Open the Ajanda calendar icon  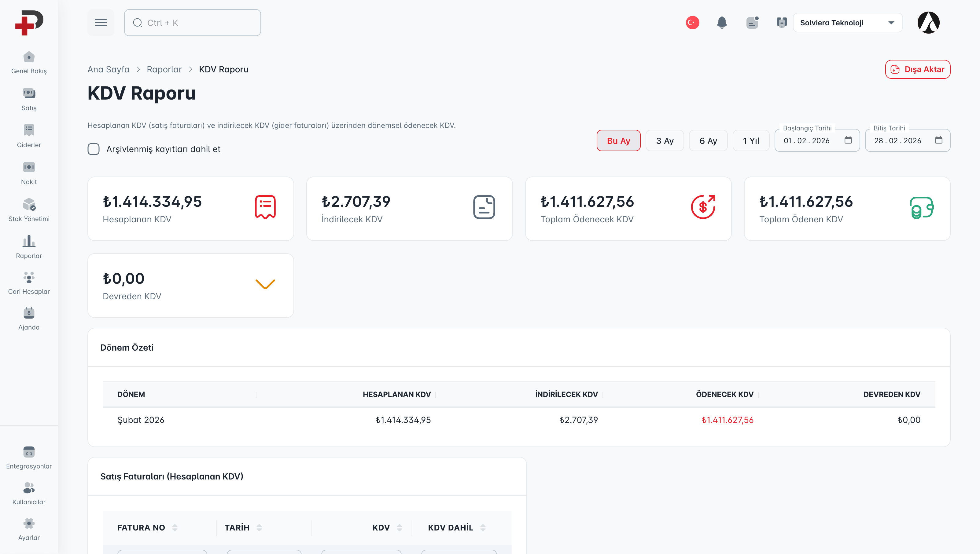pos(29,313)
